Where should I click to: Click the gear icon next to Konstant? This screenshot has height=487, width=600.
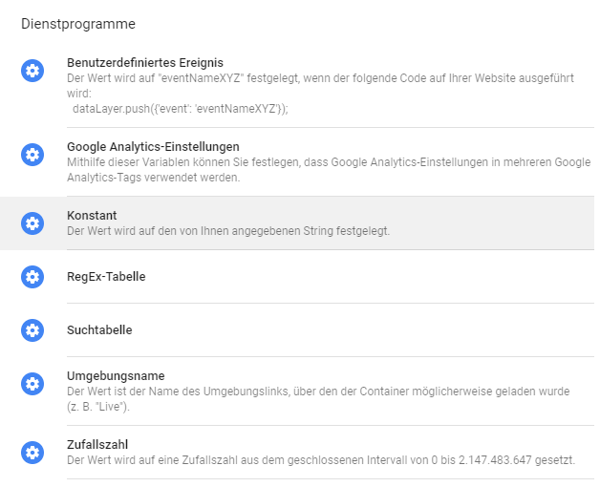[x=33, y=223]
